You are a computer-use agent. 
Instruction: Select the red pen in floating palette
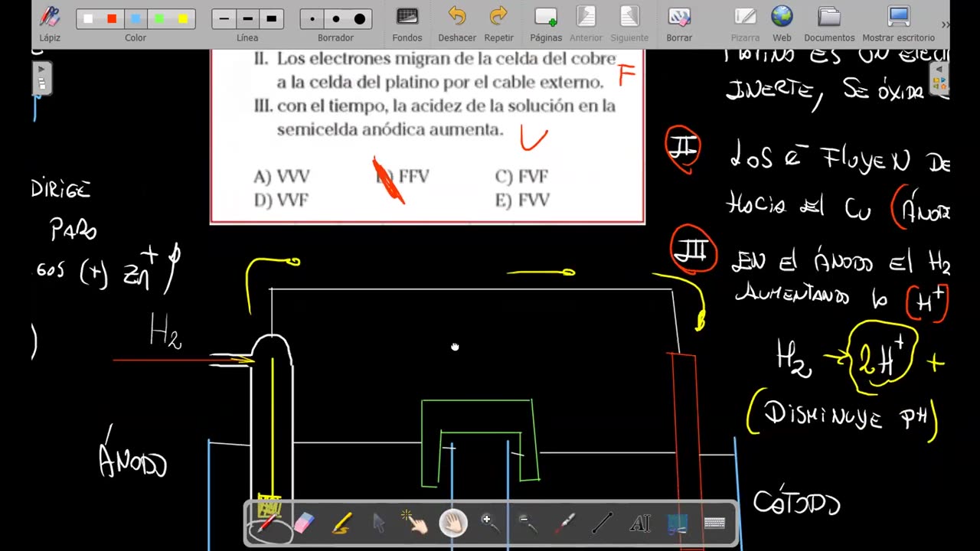pos(268,523)
